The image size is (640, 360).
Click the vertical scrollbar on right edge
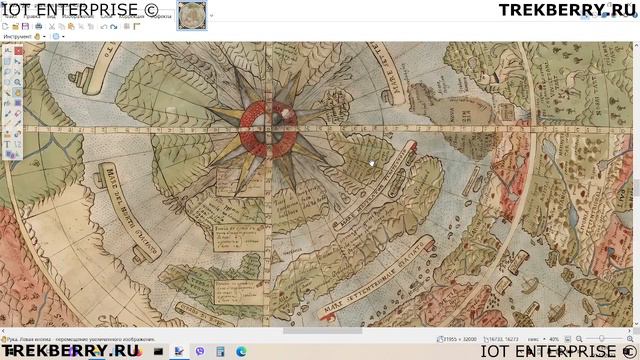click(637, 184)
